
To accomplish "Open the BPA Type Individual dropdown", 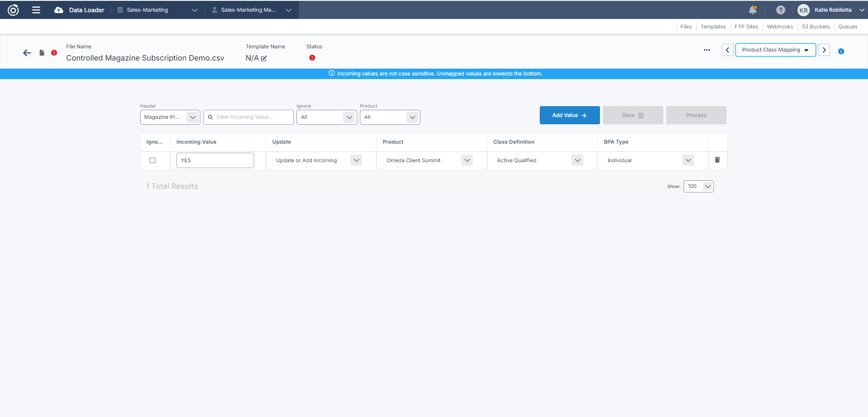I will pyautogui.click(x=688, y=160).
